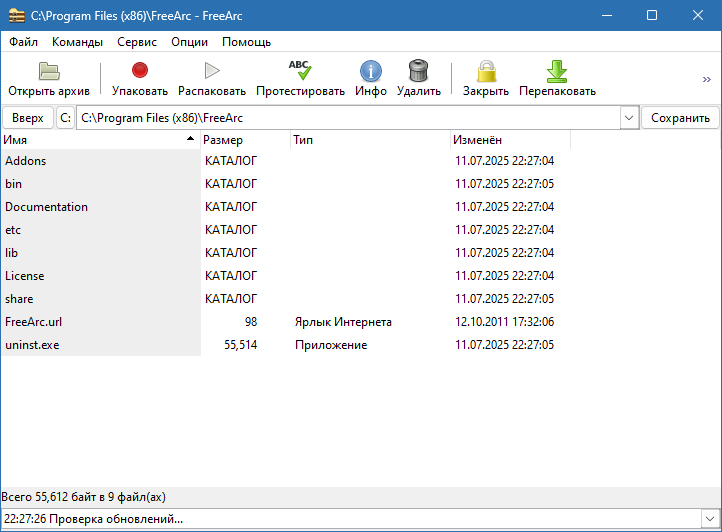Click the Распаковать (extract) play icon
The image size is (722, 532).
212,70
